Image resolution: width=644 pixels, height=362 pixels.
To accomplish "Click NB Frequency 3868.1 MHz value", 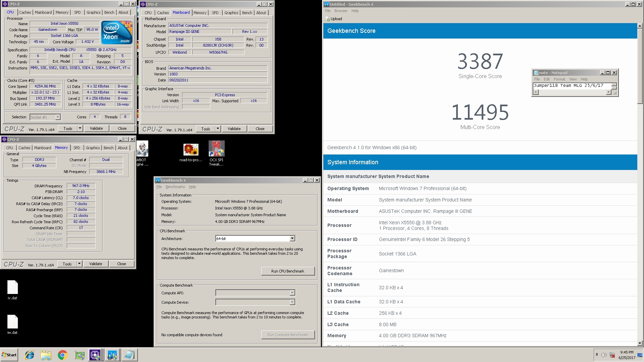I will [x=106, y=172].
